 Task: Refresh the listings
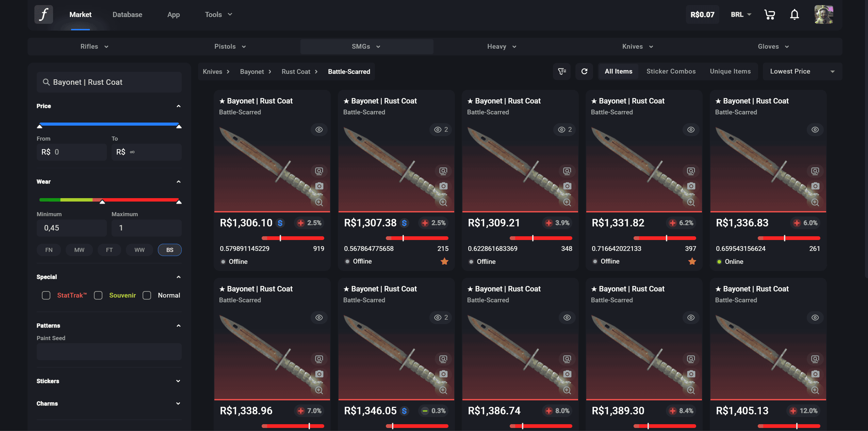pos(584,71)
